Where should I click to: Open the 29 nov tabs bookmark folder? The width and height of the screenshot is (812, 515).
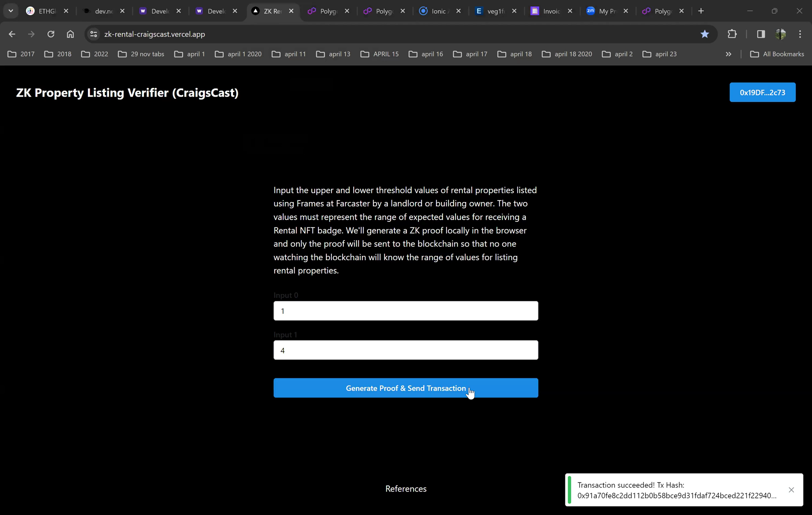point(141,54)
